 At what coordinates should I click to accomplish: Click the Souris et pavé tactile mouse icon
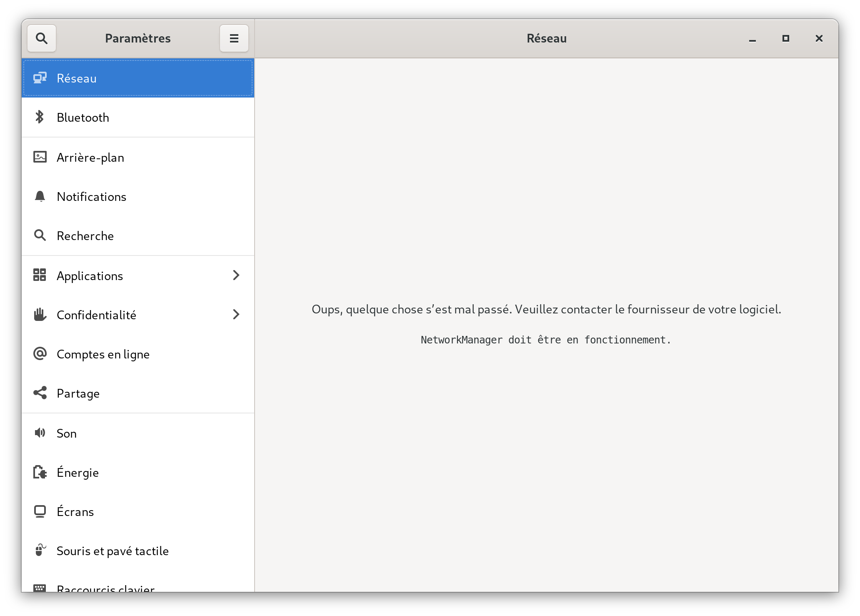click(40, 550)
